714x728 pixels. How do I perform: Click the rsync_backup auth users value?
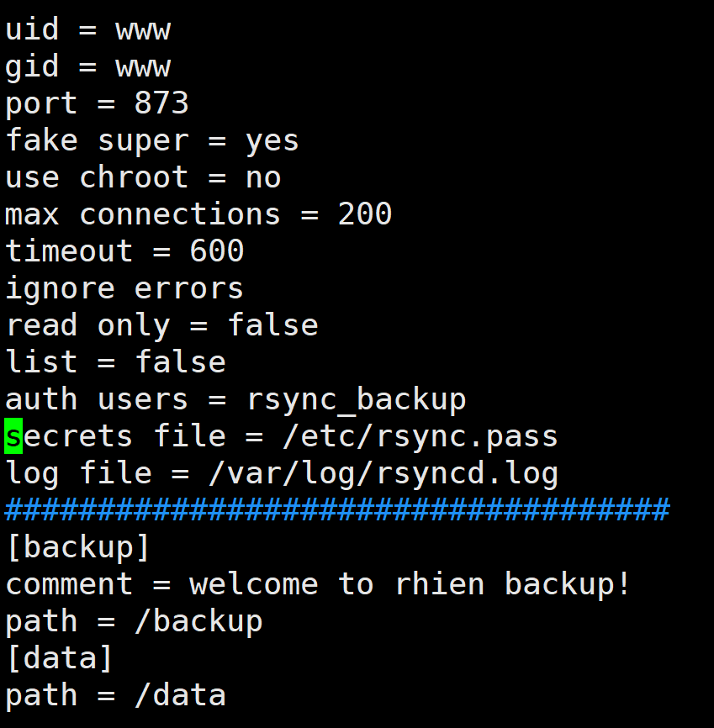(356, 399)
